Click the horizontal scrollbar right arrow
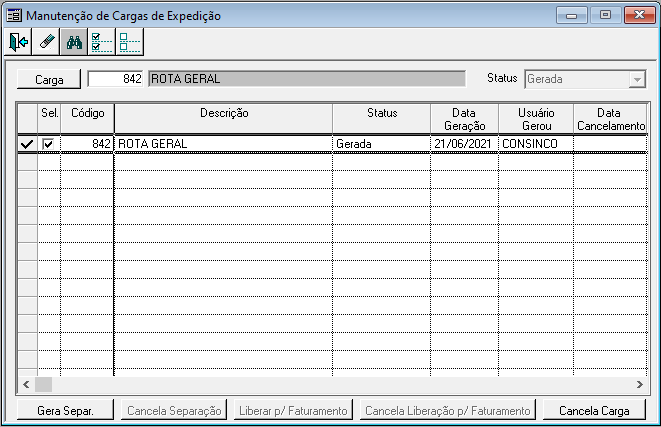This screenshot has width=661, height=427. point(640,384)
